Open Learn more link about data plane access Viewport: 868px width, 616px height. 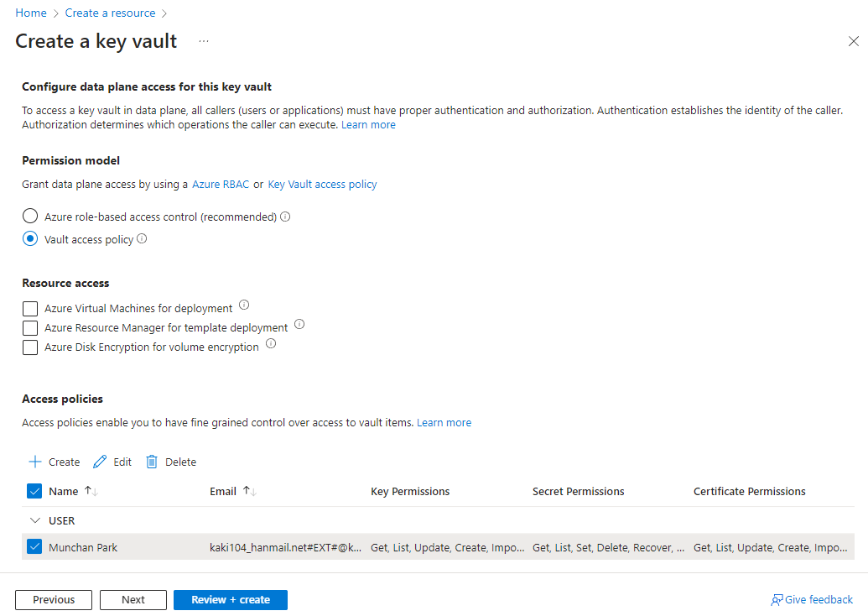coord(368,125)
